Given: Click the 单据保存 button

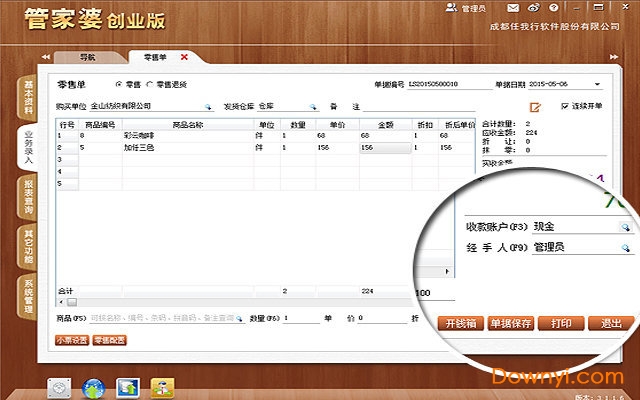Looking at the screenshot, I should coord(510,323).
